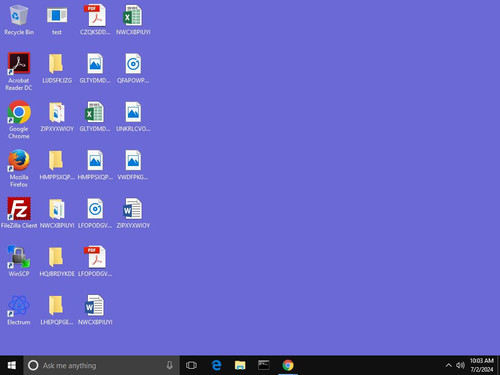Launch Microsoft Edge from the taskbar
The image size is (500, 375).
(x=216, y=365)
